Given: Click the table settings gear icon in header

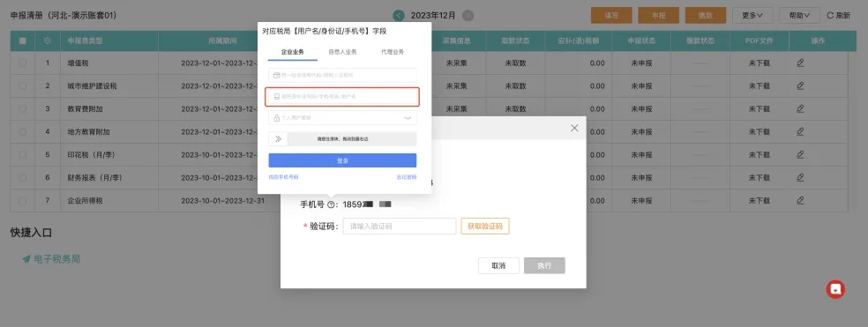Looking at the screenshot, I should (48, 41).
